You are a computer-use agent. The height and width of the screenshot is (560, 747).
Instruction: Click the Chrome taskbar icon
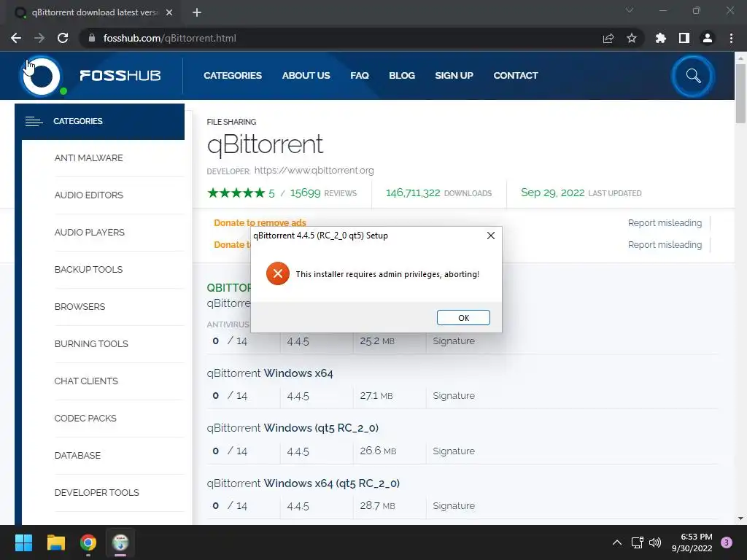(88, 542)
